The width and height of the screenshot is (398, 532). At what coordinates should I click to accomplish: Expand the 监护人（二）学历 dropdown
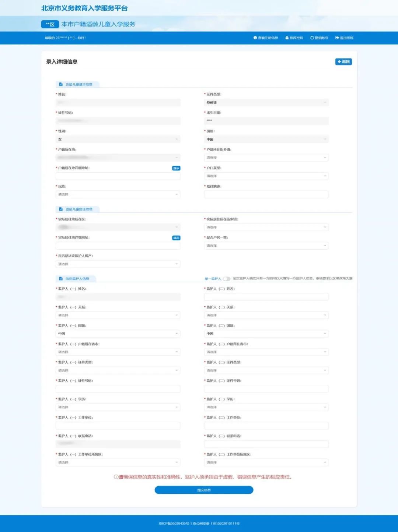pos(266,407)
